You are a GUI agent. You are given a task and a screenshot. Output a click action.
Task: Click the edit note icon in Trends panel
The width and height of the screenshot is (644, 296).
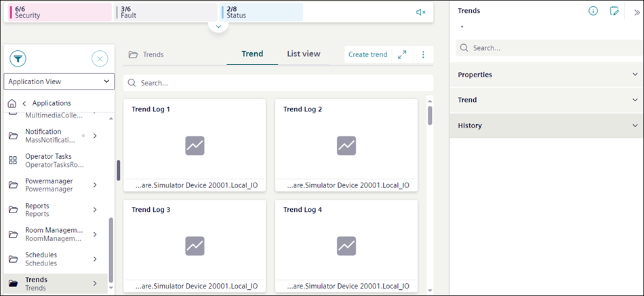point(614,11)
